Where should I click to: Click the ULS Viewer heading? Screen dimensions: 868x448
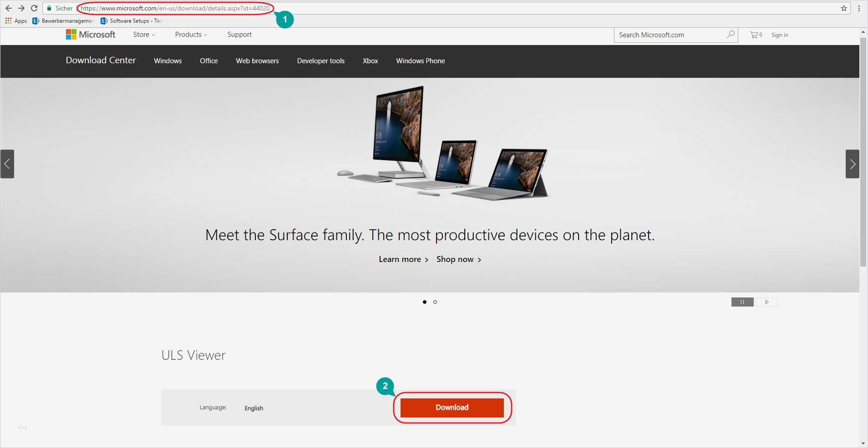pyautogui.click(x=193, y=355)
